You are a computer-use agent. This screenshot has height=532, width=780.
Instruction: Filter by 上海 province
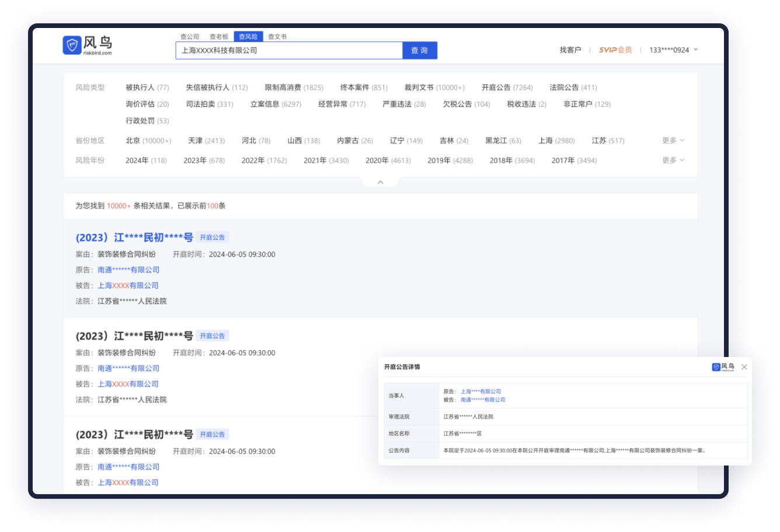pyautogui.click(x=556, y=141)
